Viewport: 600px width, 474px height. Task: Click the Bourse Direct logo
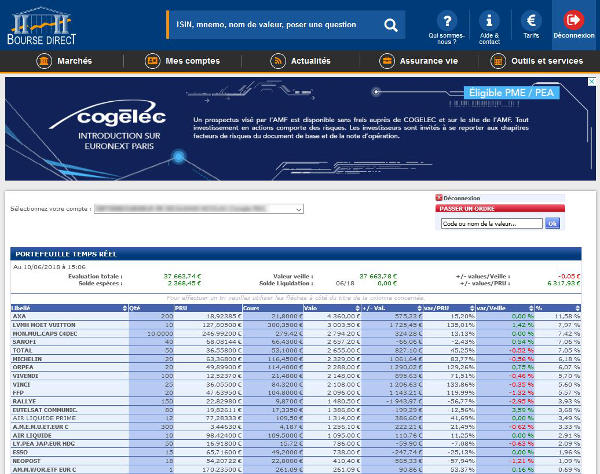coord(41,26)
